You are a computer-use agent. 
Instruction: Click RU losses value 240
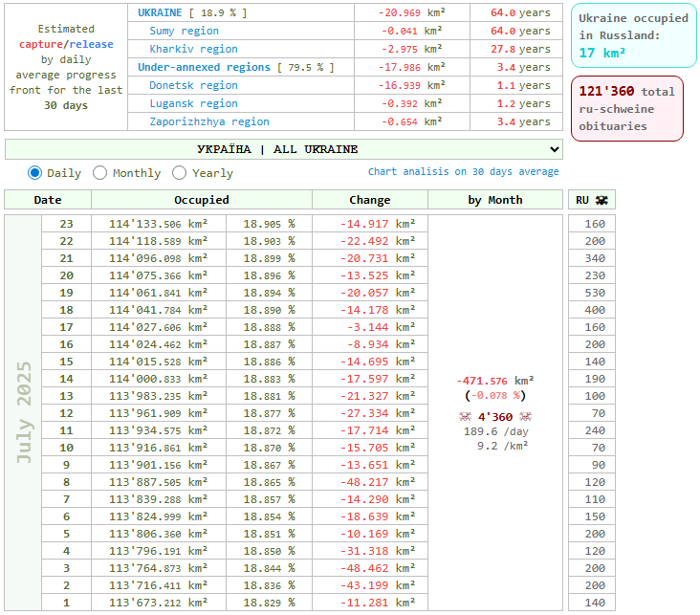coord(595,430)
